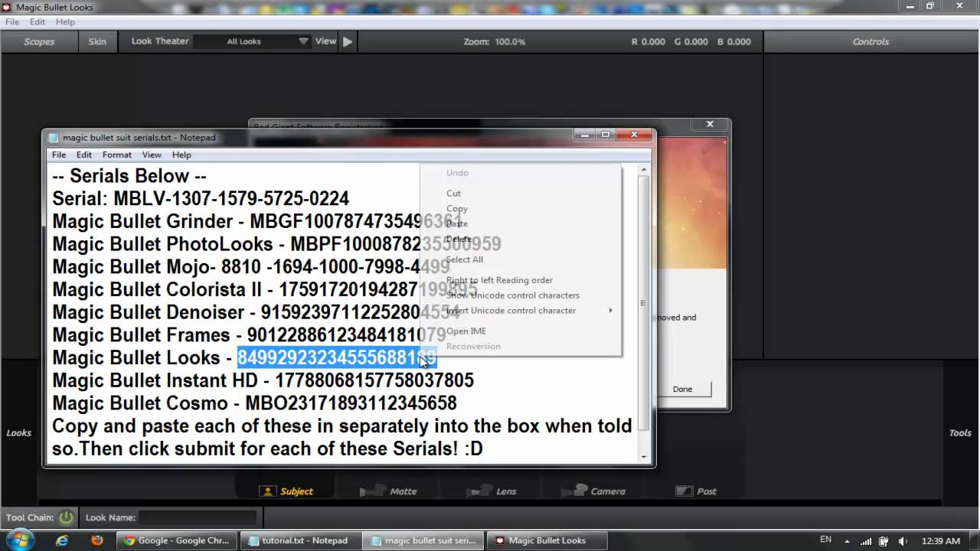This screenshot has height=551, width=980.
Task: Switch to magic bullet suit serials taskbar window
Action: pyautogui.click(x=423, y=540)
